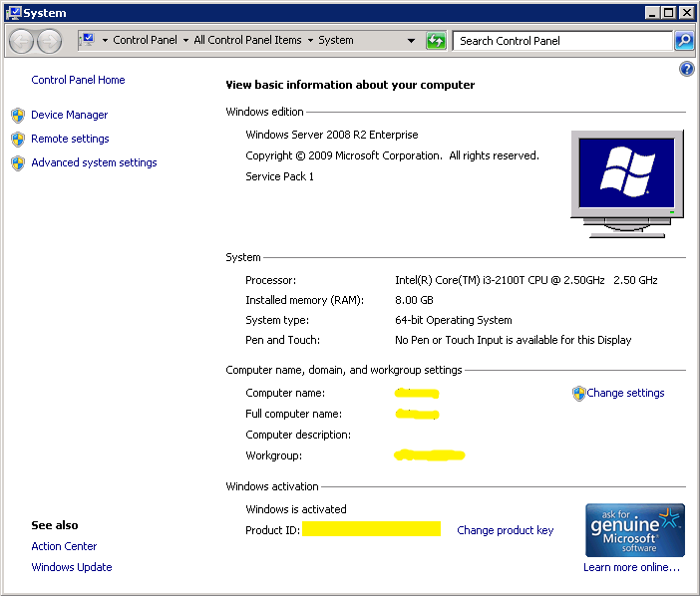Click the search magnifier button
This screenshot has height=596, width=700.
tap(684, 41)
